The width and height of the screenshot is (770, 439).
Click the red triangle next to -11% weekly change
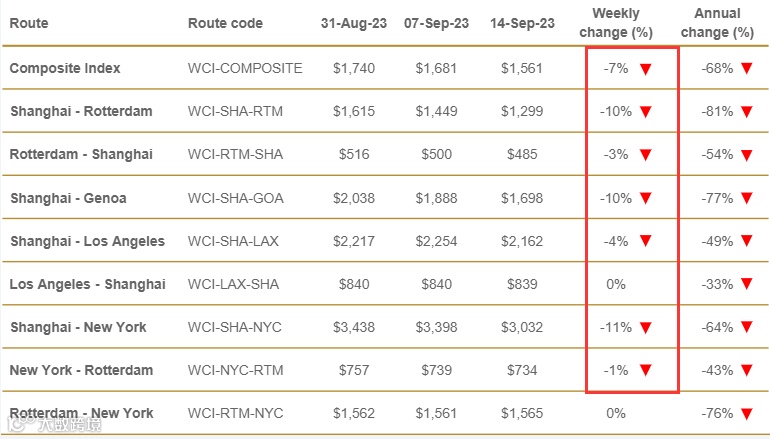[645, 328]
